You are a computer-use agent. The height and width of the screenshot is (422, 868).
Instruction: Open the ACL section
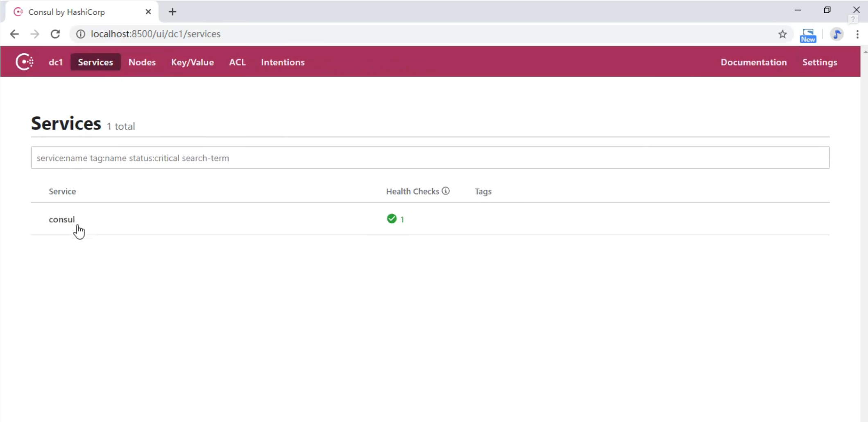(237, 62)
